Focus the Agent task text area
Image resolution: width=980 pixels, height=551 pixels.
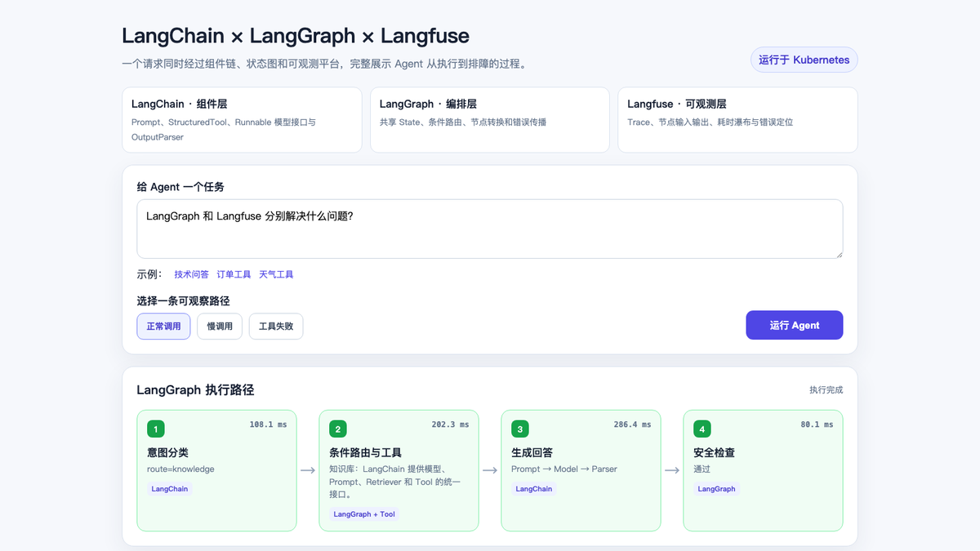point(490,229)
